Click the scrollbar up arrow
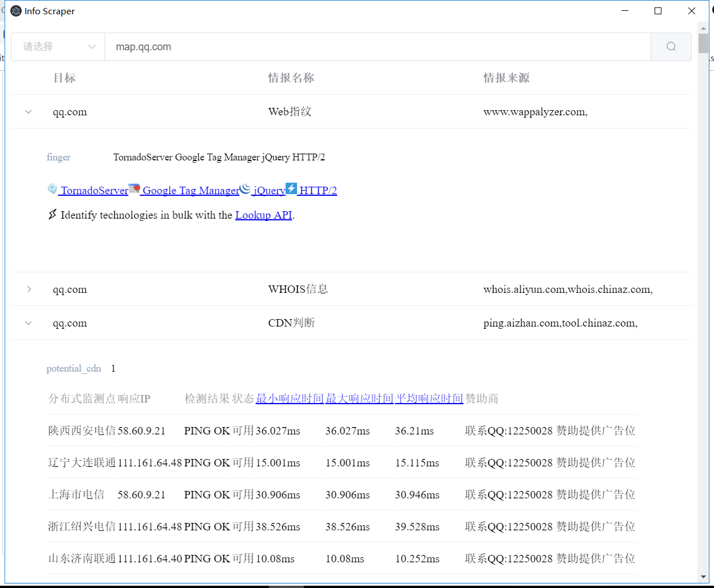This screenshot has height=588, width=714. click(x=703, y=27)
